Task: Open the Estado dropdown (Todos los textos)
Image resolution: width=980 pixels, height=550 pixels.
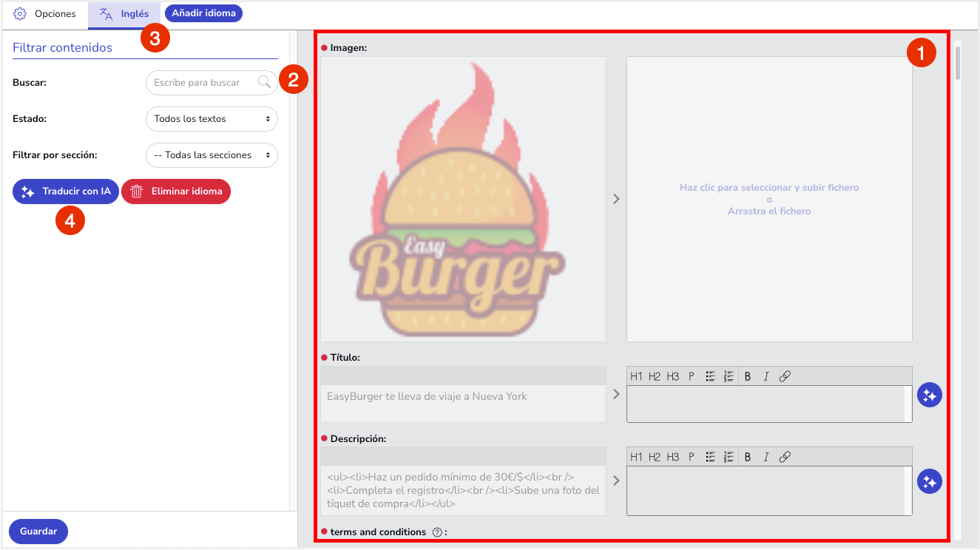Action: tap(212, 118)
